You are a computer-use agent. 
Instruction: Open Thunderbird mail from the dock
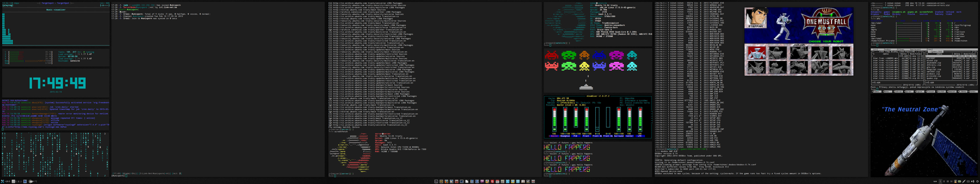pyautogui.click(x=452, y=181)
